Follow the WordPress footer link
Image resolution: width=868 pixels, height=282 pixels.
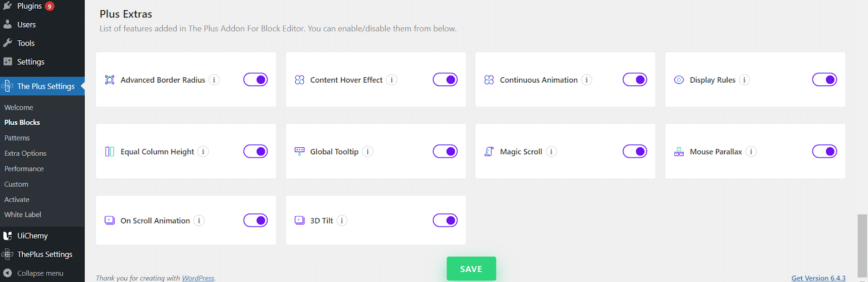tap(198, 278)
